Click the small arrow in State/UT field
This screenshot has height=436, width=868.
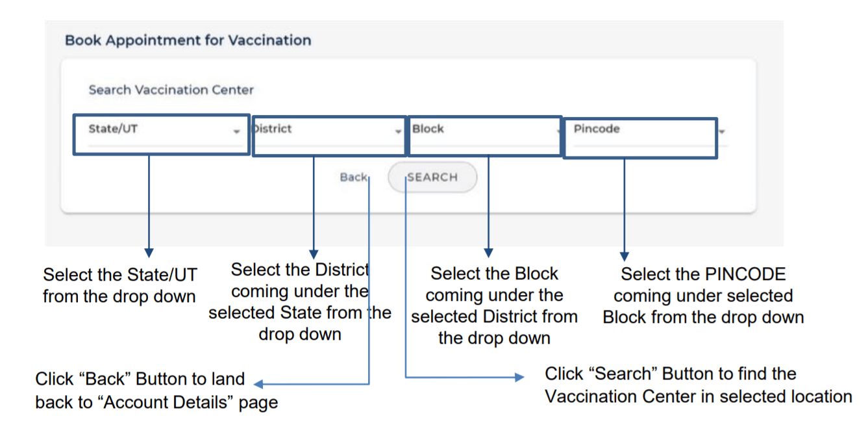point(236,132)
